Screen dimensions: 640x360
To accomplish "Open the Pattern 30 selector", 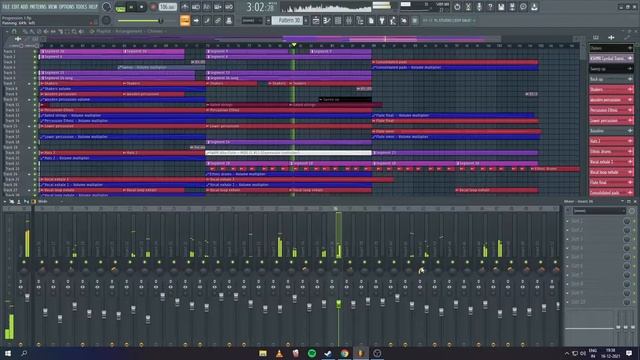I will pos(287,20).
